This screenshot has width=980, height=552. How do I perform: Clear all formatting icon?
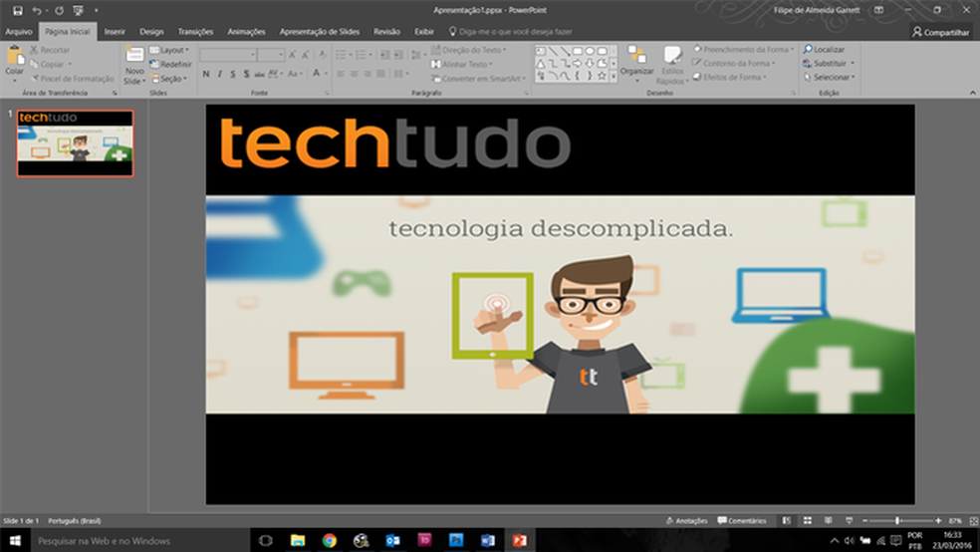point(323,55)
